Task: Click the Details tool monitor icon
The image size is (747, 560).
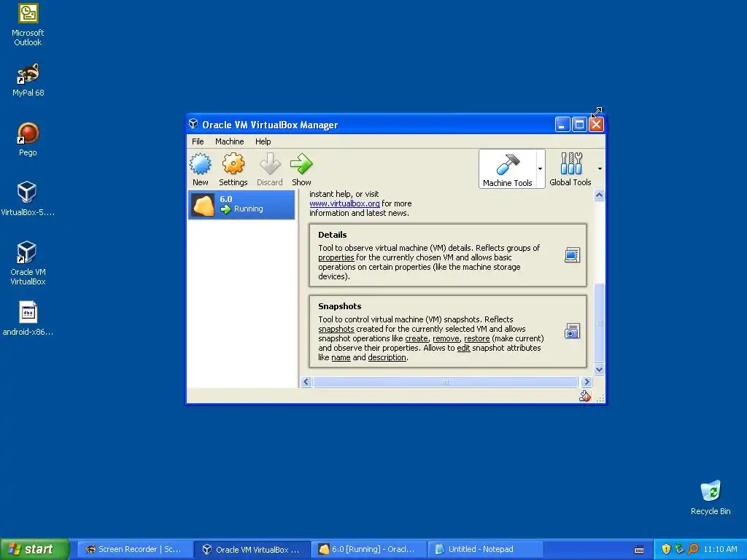Action: 572,255
